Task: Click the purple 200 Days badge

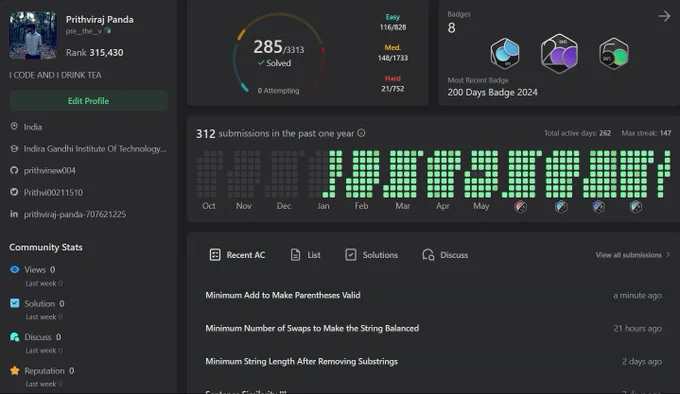Action: [x=559, y=54]
